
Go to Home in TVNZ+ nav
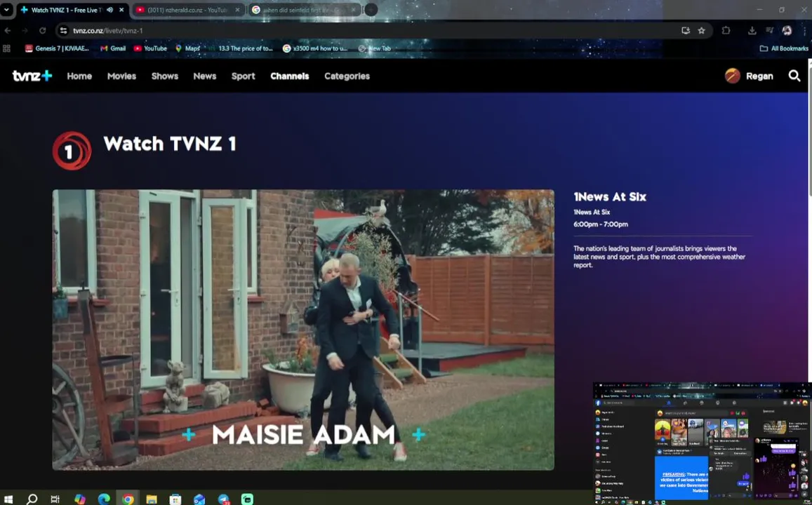pos(79,76)
